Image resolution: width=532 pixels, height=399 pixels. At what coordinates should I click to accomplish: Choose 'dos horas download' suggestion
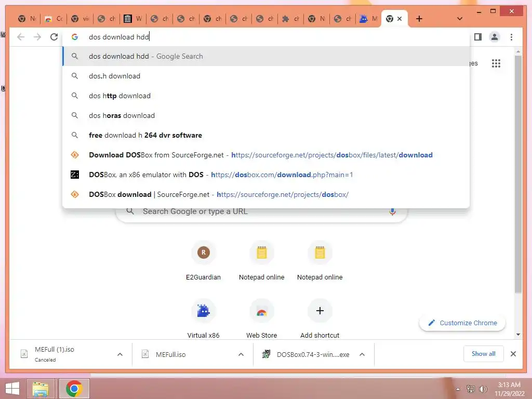pyautogui.click(x=266, y=115)
